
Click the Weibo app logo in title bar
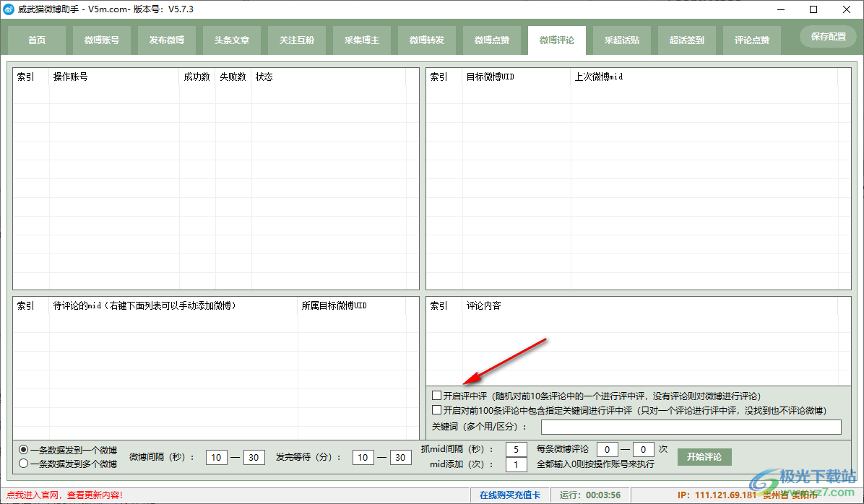[9, 9]
